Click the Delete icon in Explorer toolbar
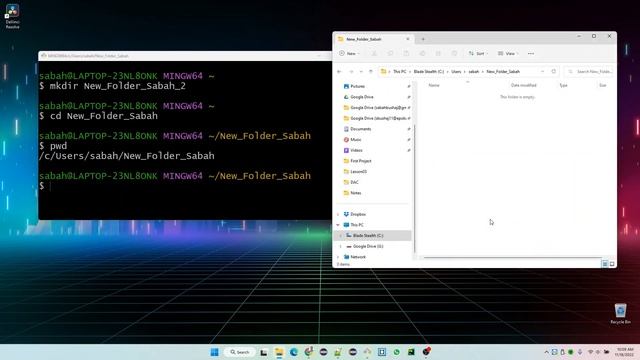The image size is (640, 360). point(454,53)
